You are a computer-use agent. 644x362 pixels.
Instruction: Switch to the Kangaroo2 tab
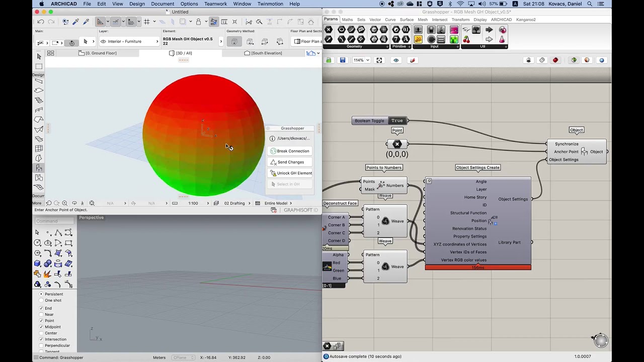click(x=526, y=20)
